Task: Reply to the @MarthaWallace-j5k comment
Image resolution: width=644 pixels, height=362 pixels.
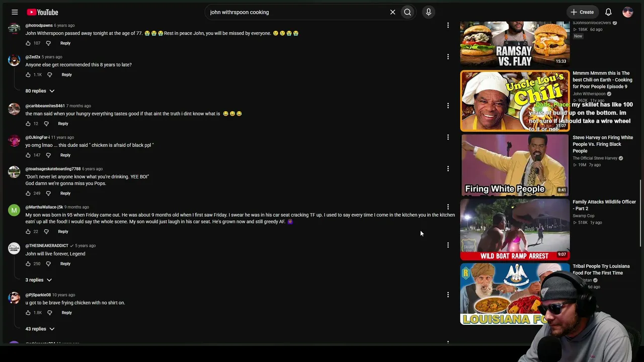Action: pos(63,232)
